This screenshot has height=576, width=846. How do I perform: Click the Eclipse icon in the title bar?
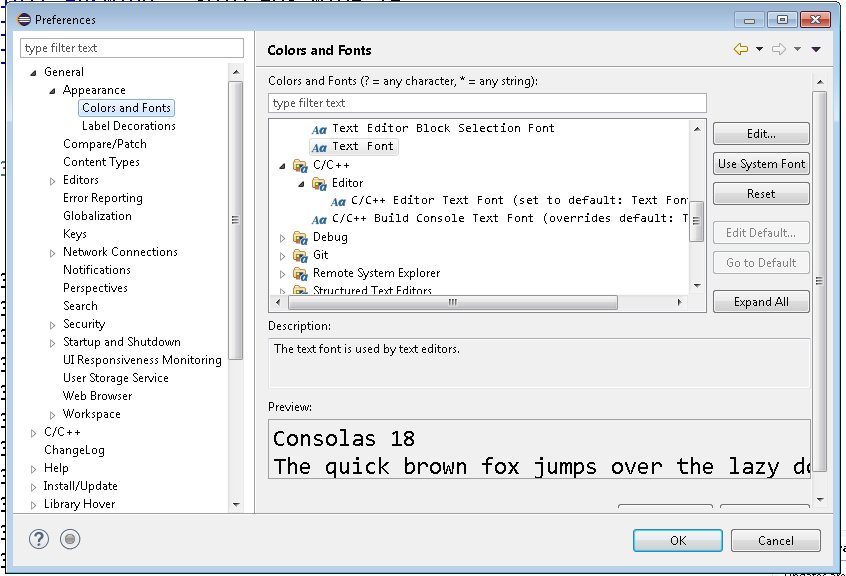pos(24,19)
